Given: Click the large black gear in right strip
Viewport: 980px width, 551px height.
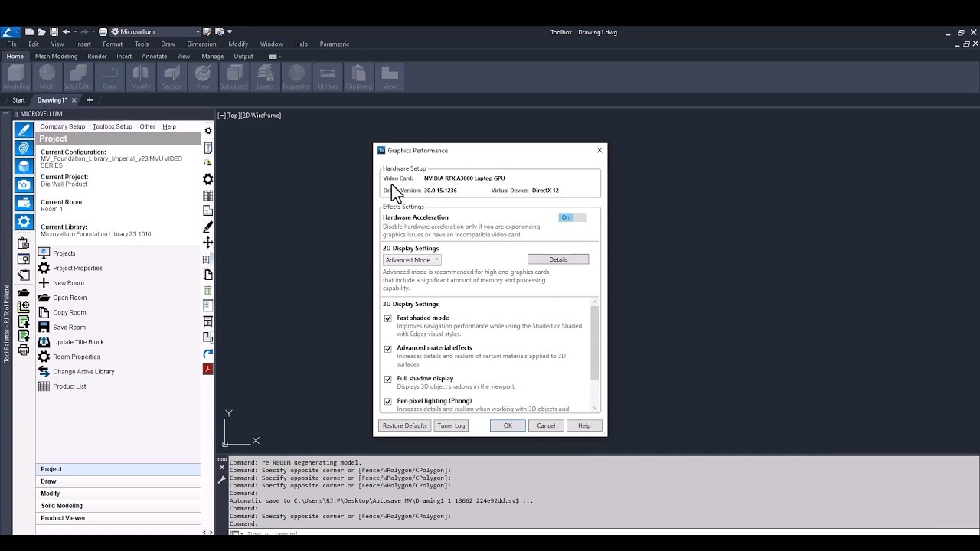Looking at the screenshot, I should [x=207, y=179].
